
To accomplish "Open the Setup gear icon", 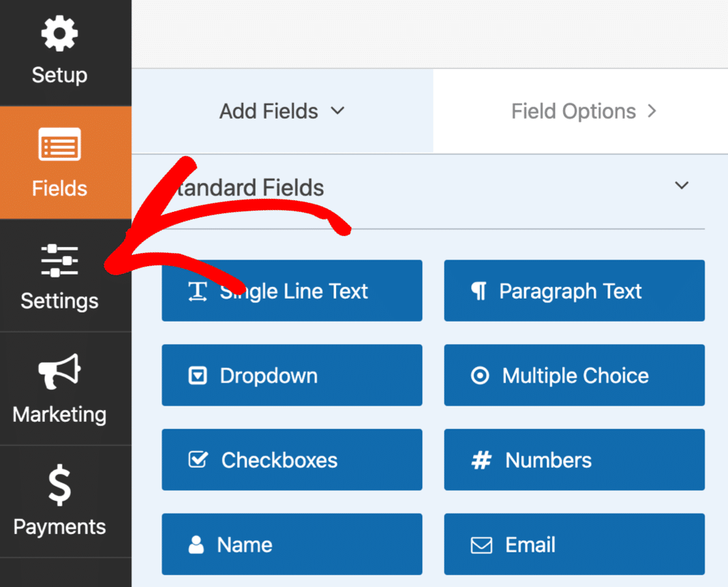I will 59,35.
